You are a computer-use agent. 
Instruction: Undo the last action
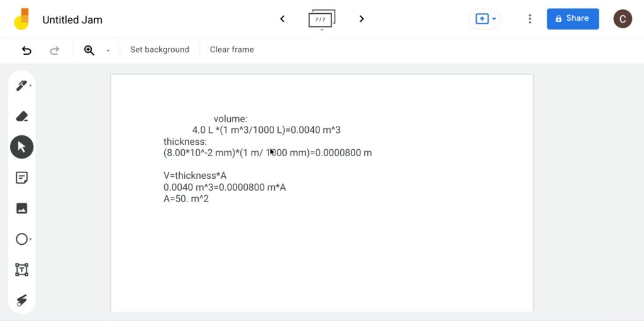pos(26,50)
